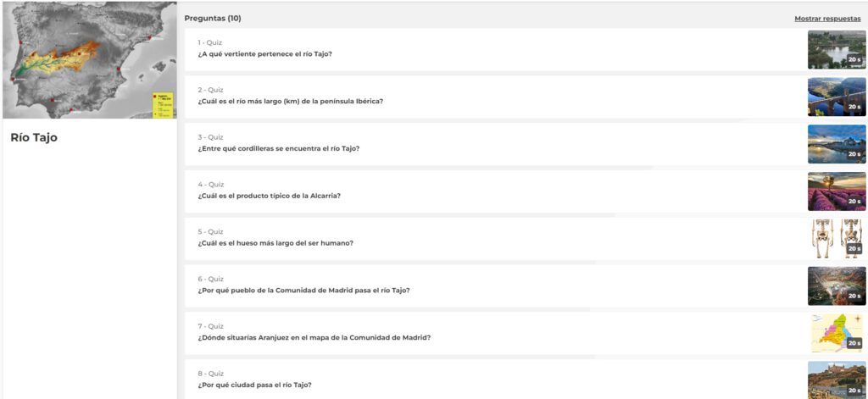Open the question 3 landscape thumbnail

point(836,144)
